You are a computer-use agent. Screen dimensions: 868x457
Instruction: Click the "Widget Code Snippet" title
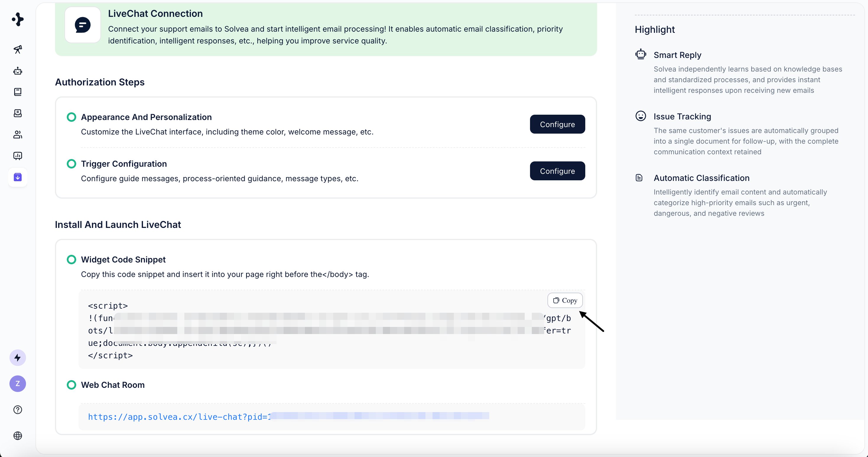click(x=123, y=260)
